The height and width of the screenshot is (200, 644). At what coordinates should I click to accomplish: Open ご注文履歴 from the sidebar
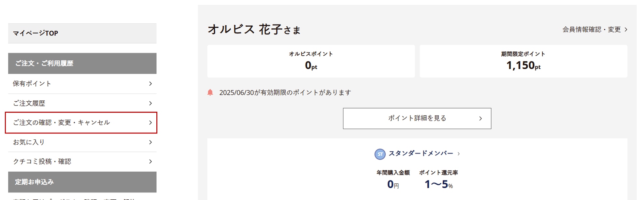click(29, 103)
